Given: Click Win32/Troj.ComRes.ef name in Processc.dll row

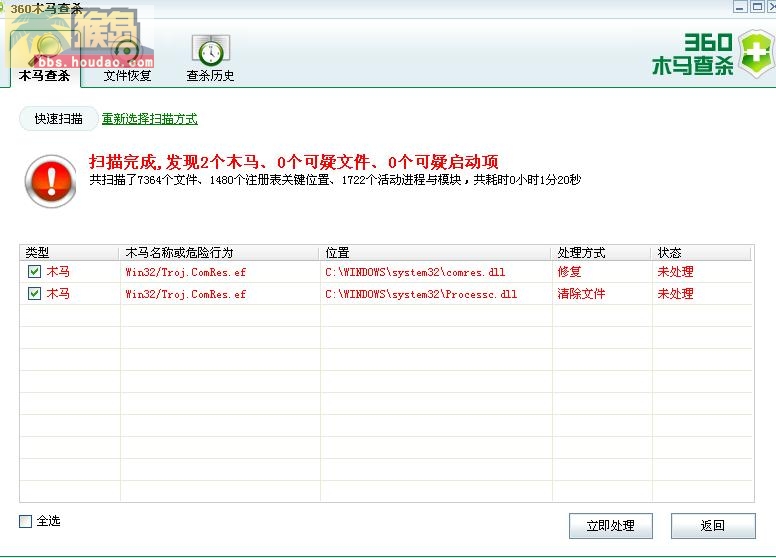Looking at the screenshot, I should [186, 294].
